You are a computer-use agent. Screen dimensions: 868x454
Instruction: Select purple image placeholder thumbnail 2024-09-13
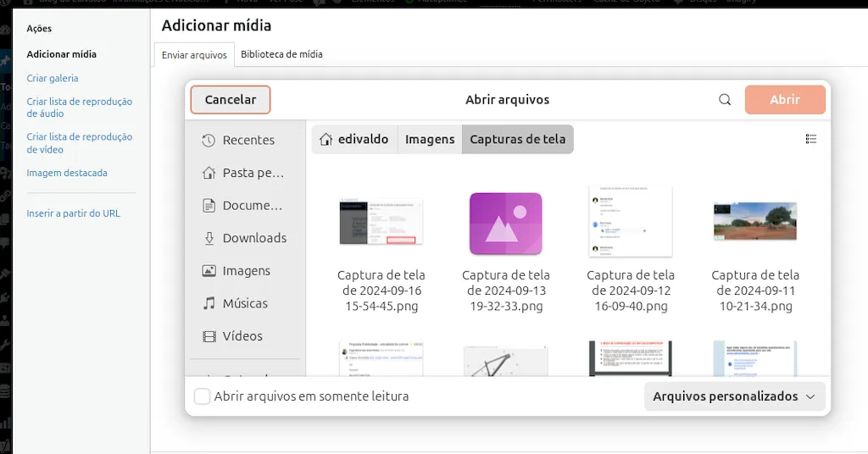point(506,224)
